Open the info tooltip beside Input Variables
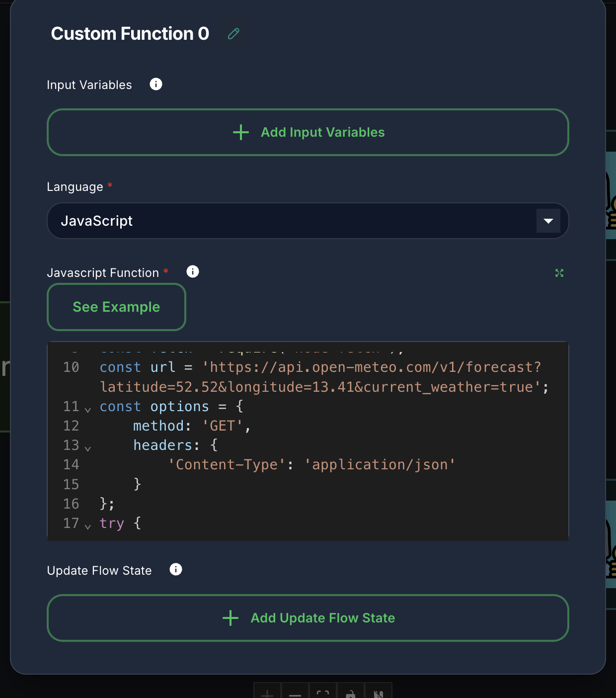Image resolution: width=616 pixels, height=698 pixels. pos(156,84)
